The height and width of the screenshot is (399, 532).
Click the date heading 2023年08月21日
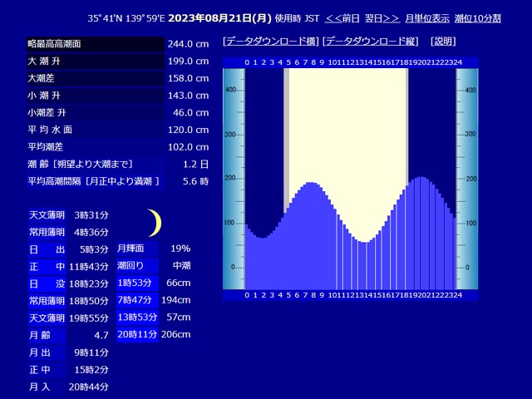point(219,18)
